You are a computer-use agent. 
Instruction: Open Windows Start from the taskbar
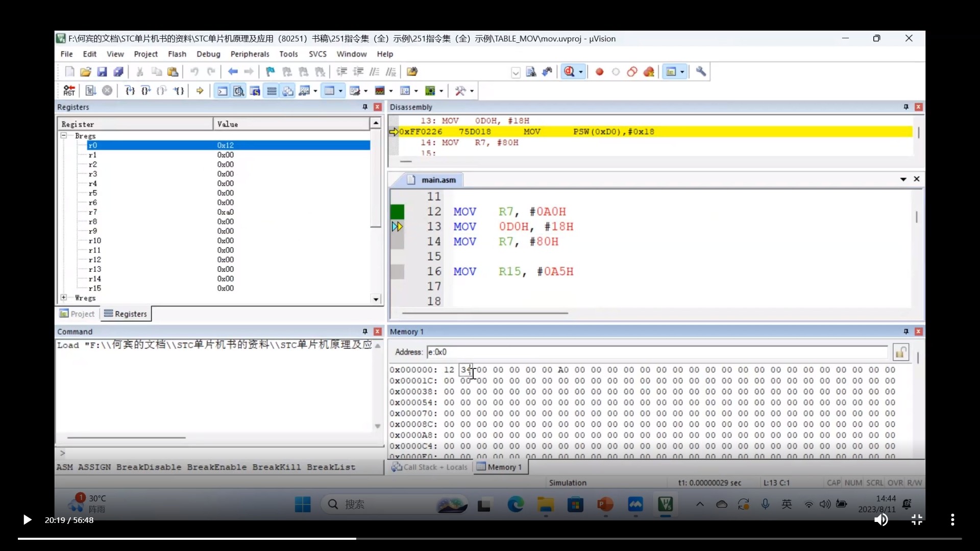click(x=303, y=505)
